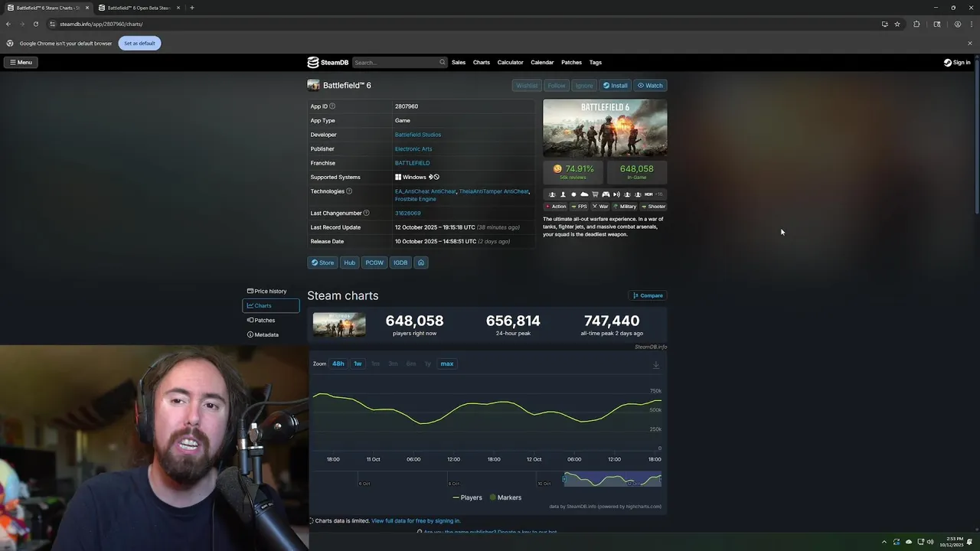
Task: Select the FPS tag
Action: [x=579, y=207]
